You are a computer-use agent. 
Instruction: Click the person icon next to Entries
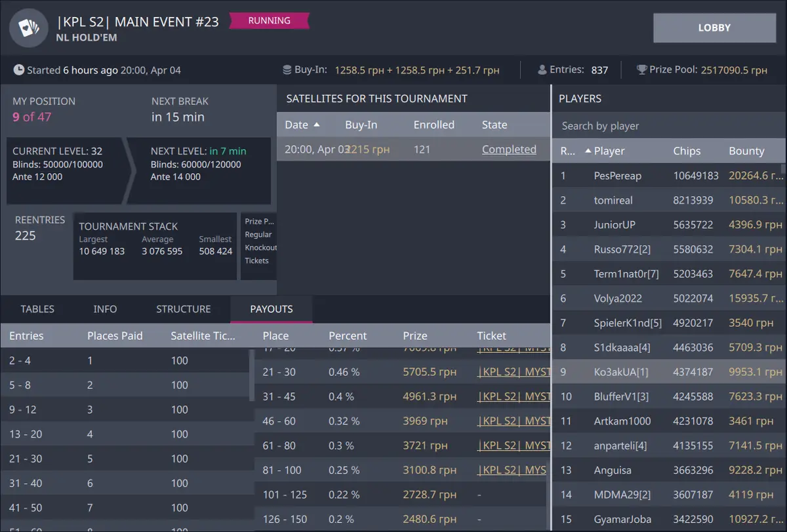pyautogui.click(x=542, y=70)
